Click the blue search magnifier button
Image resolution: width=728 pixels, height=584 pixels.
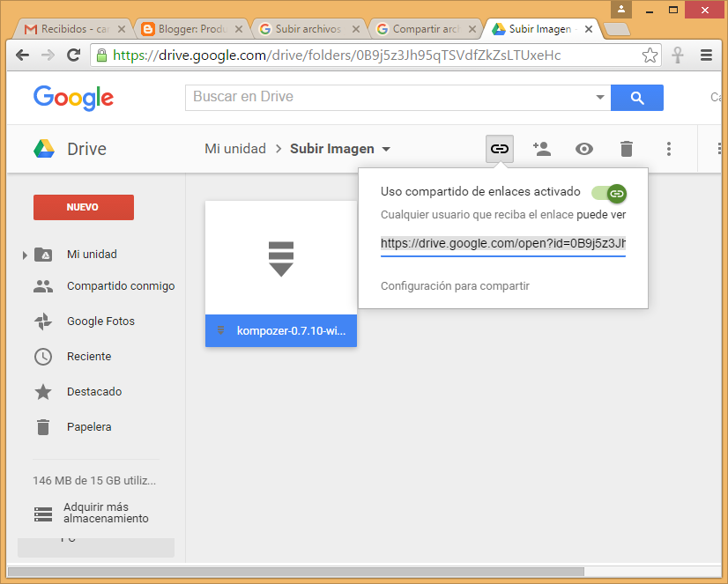click(637, 98)
